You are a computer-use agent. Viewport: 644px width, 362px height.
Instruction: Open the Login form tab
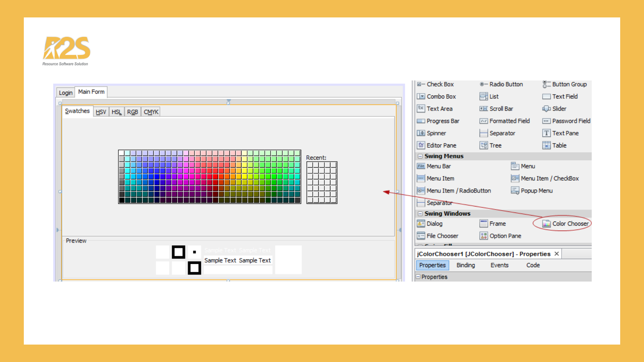65,93
